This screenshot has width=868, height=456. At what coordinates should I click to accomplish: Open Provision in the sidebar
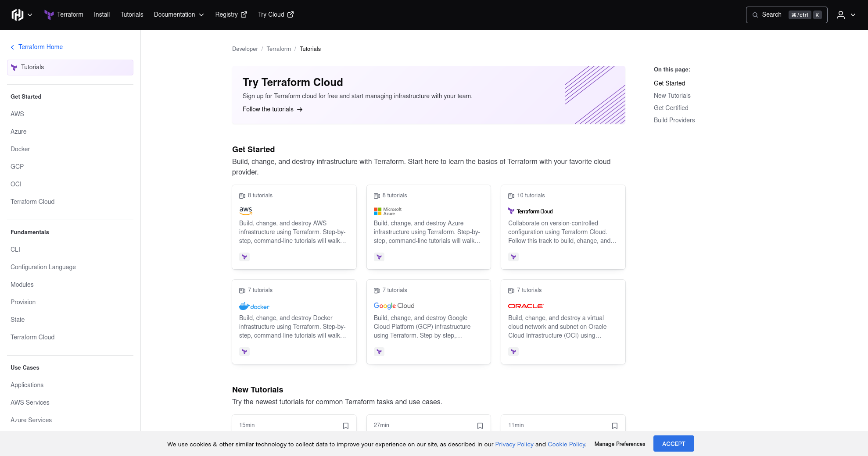pyautogui.click(x=23, y=302)
